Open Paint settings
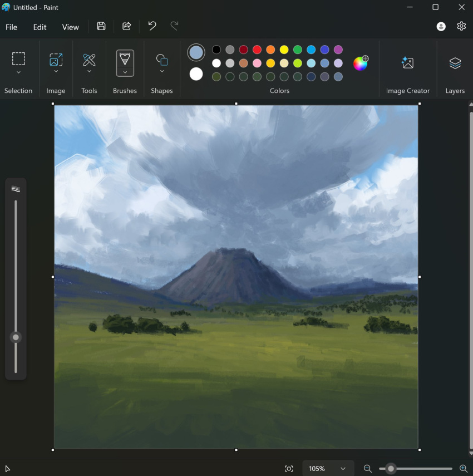The image size is (473, 476). pos(461,26)
